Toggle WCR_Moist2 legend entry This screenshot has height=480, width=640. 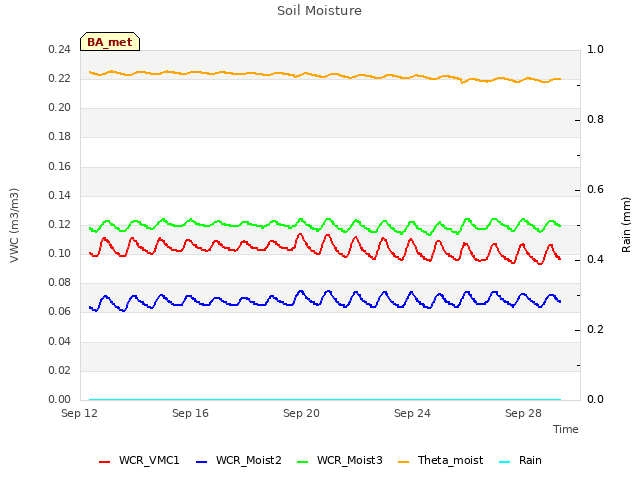tap(238, 460)
